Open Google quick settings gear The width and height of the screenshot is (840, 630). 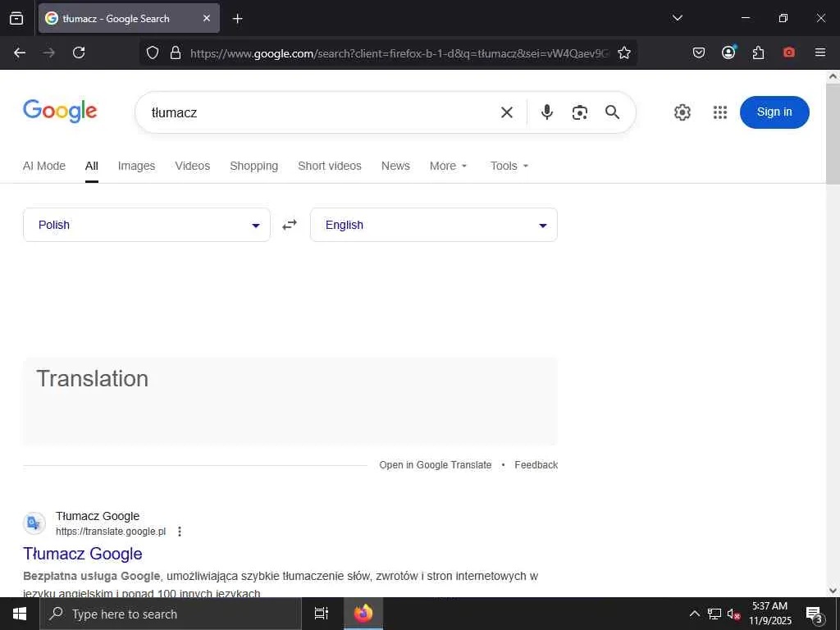point(682,112)
